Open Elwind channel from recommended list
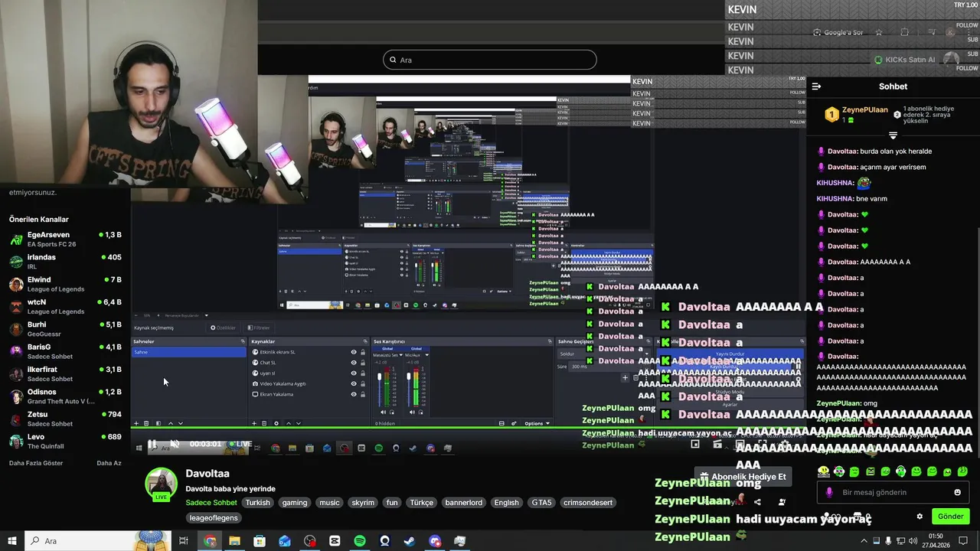Image resolution: width=980 pixels, height=551 pixels. [65, 284]
